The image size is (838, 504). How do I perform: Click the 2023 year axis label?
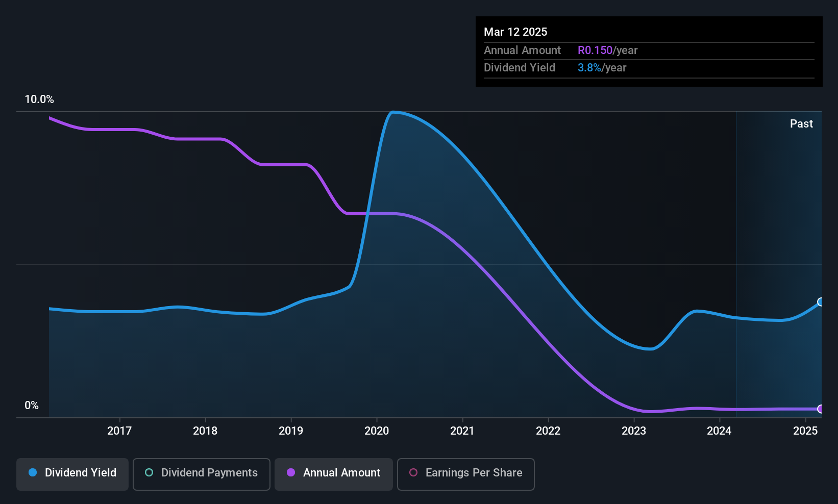pyautogui.click(x=634, y=431)
